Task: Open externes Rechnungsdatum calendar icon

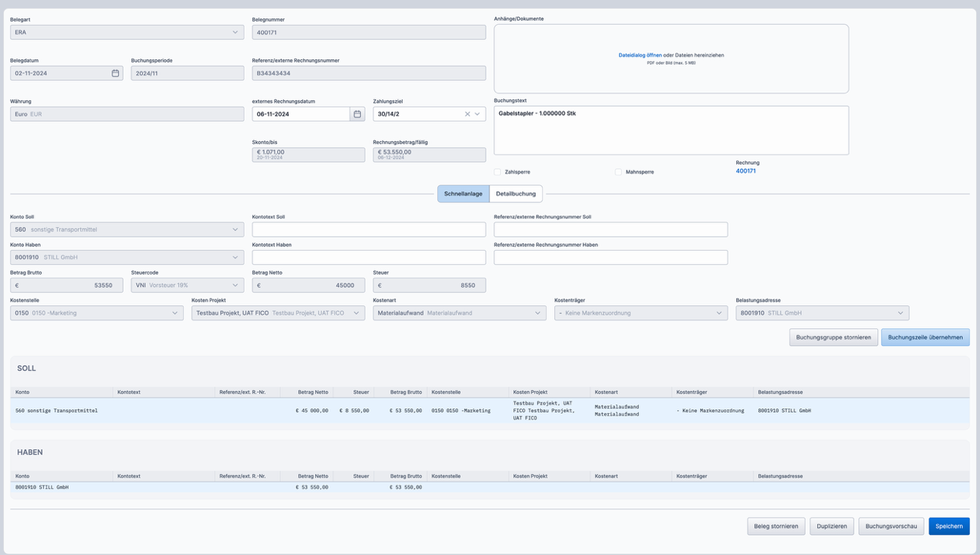Action: tap(357, 114)
